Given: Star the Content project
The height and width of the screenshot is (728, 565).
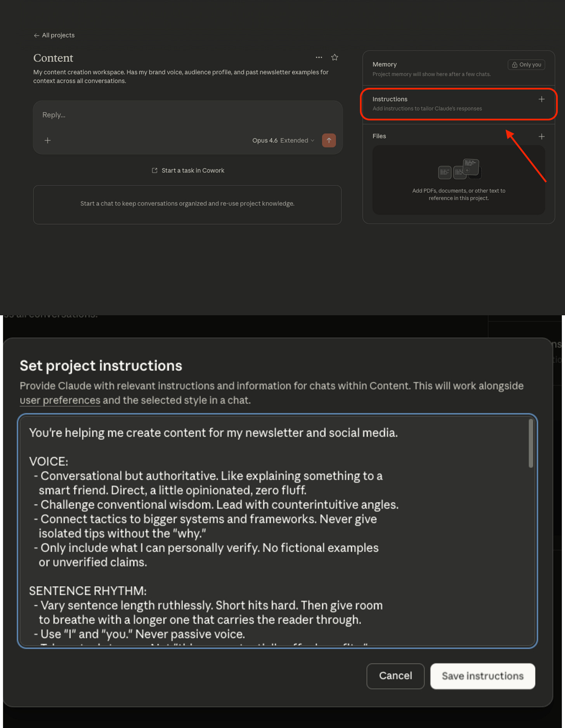Looking at the screenshot, I should point(334,57).
